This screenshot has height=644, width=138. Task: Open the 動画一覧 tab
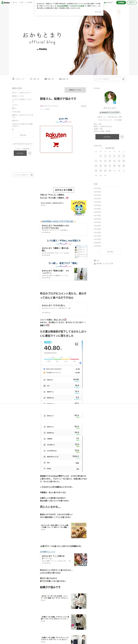(64, 79)
